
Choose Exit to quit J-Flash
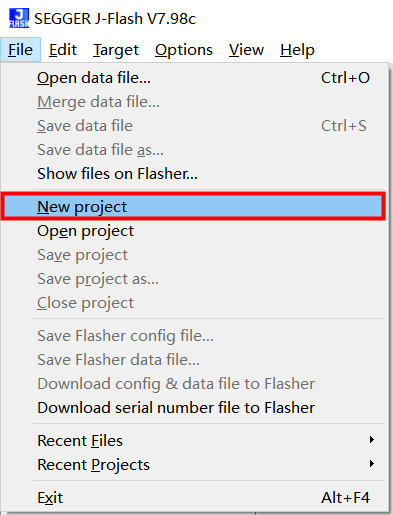click(x=194, y=498)
